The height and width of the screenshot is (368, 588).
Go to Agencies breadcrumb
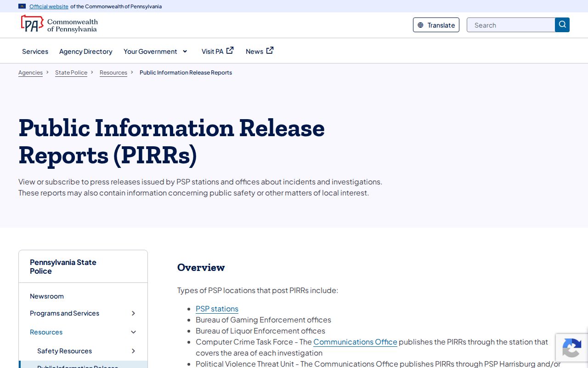[x=30, y=73]
